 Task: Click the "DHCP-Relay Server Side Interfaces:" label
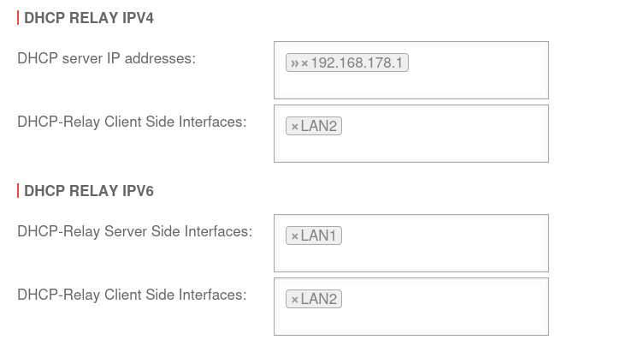pos(134,231)
